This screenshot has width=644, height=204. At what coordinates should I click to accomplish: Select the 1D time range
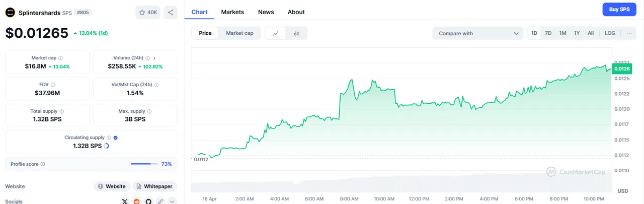coord(534,33)
